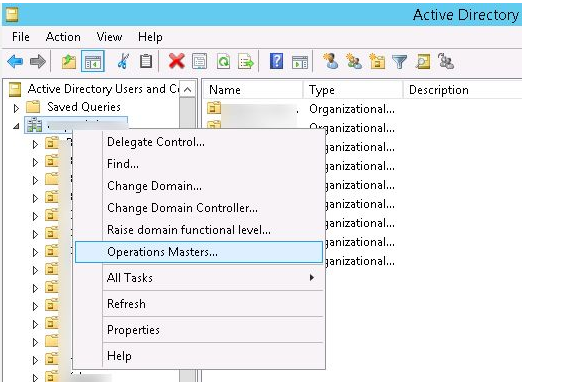Choose Raise domain functional level...
The image size is (566, 390).
click(199, 230)
